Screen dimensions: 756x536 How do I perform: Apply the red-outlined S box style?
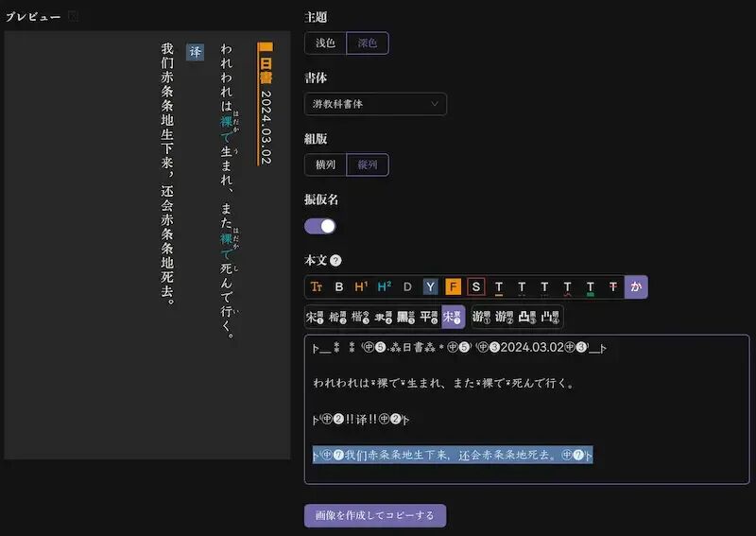476,287
